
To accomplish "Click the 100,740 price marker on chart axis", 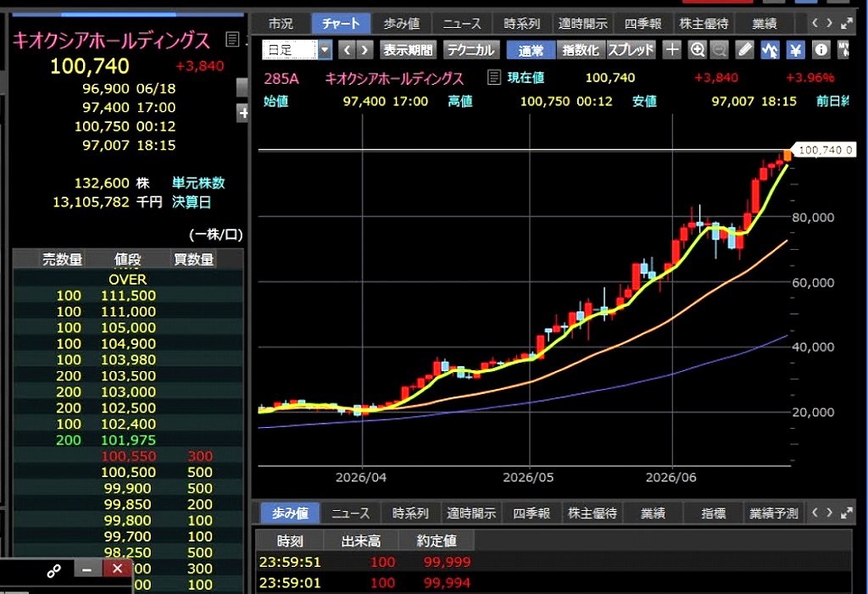I will (824, 150).
